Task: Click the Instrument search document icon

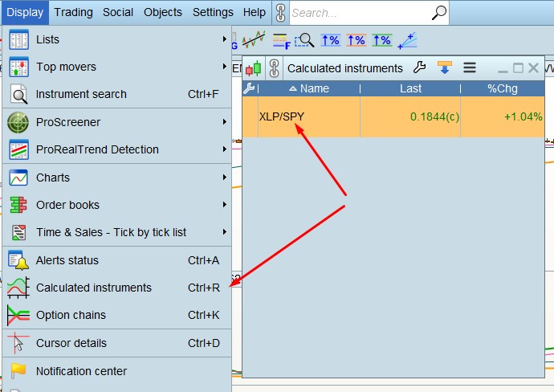Action: tap(18, 94)
